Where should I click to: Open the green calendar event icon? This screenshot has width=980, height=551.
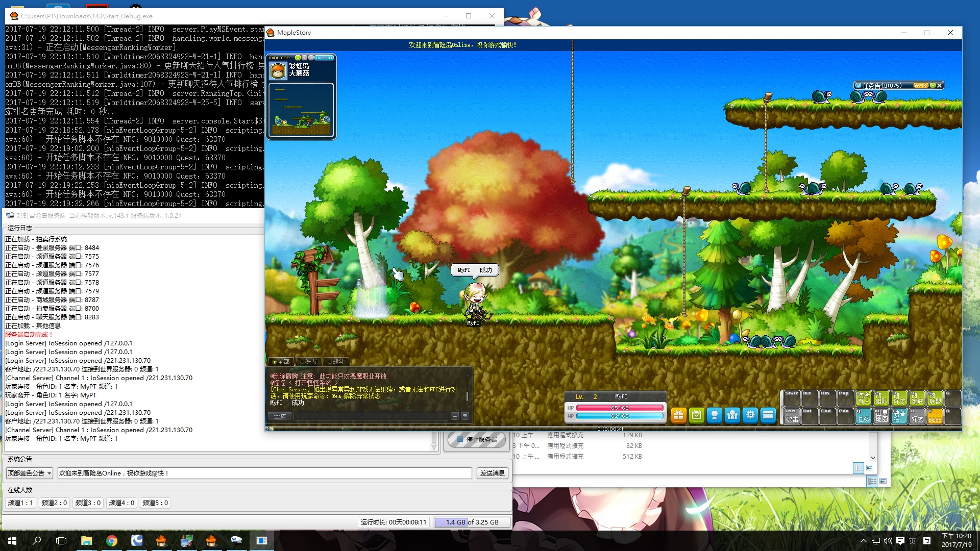tap(697, 415)
